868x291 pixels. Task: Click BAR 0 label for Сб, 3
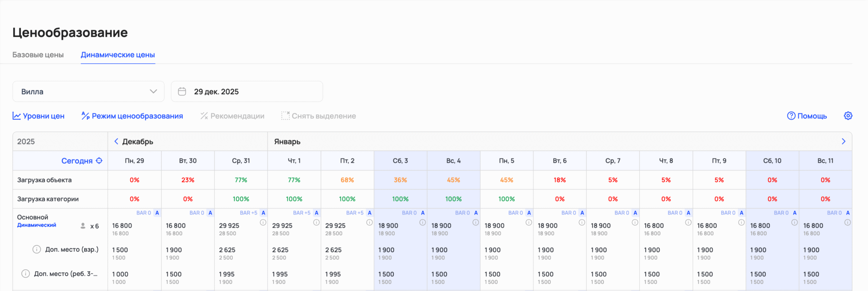click(409, 213)
